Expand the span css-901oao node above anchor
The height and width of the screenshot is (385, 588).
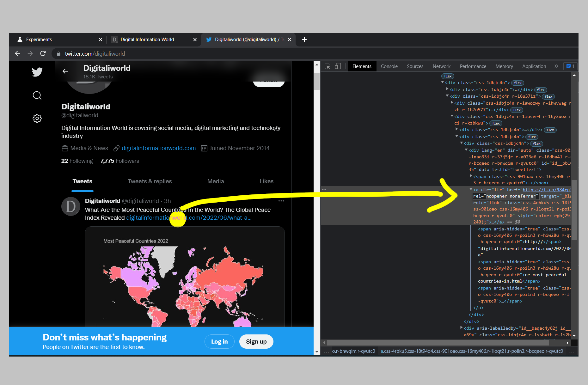tap(471, 176)
